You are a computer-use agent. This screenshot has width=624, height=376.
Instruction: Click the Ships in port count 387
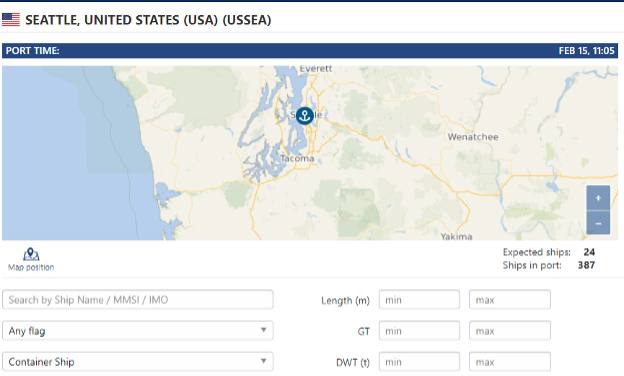point(586,265)
